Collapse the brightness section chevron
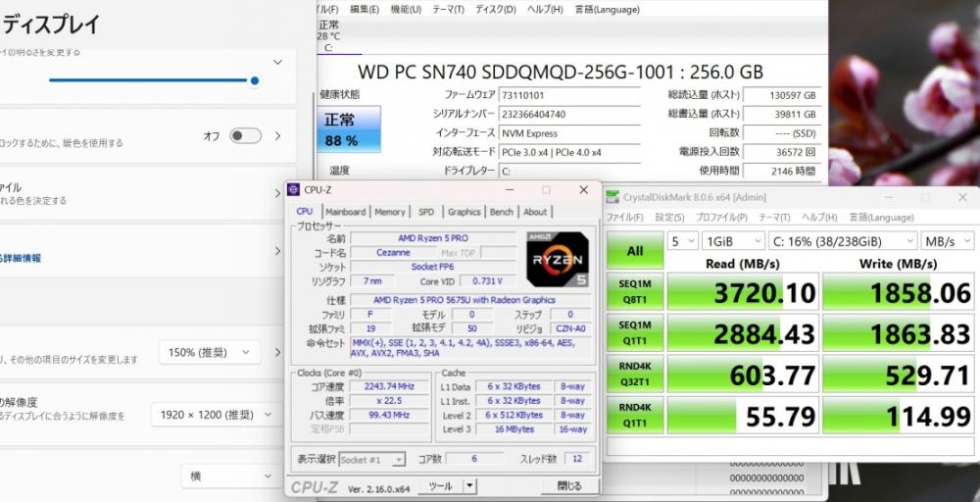 pyautogui.click(x=277, y=62)
